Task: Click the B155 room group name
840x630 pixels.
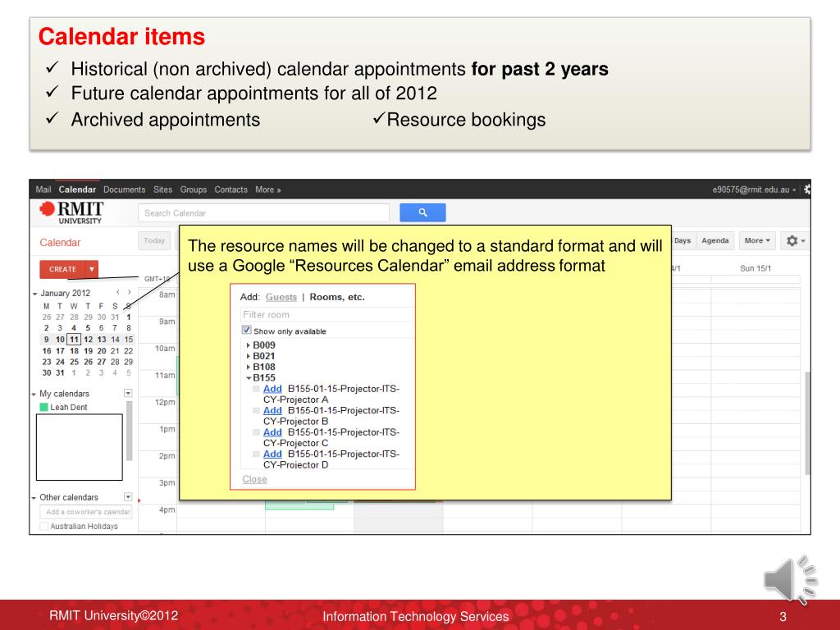Action: [x=264, y=377]
